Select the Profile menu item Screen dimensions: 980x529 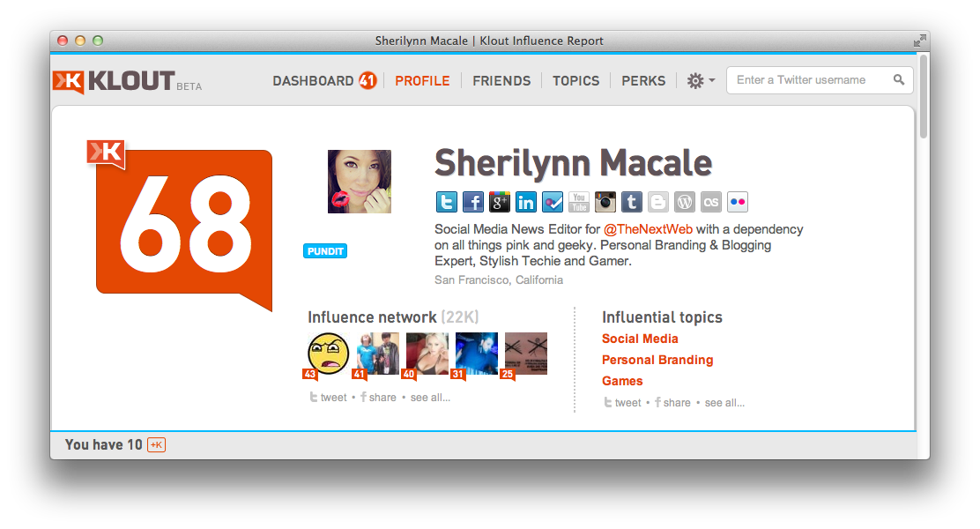tap(422, 80)
